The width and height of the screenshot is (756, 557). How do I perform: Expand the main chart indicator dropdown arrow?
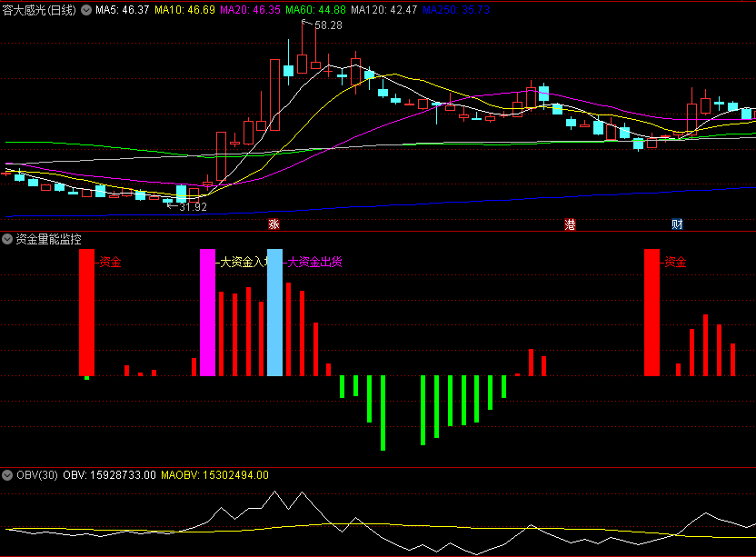click(86, 10)
